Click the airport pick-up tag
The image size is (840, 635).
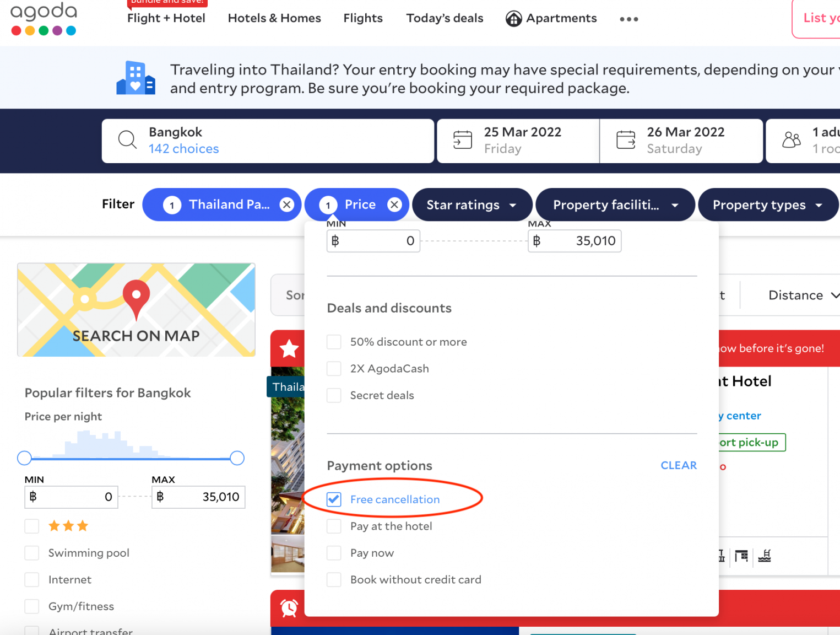[x=751, y=443]
